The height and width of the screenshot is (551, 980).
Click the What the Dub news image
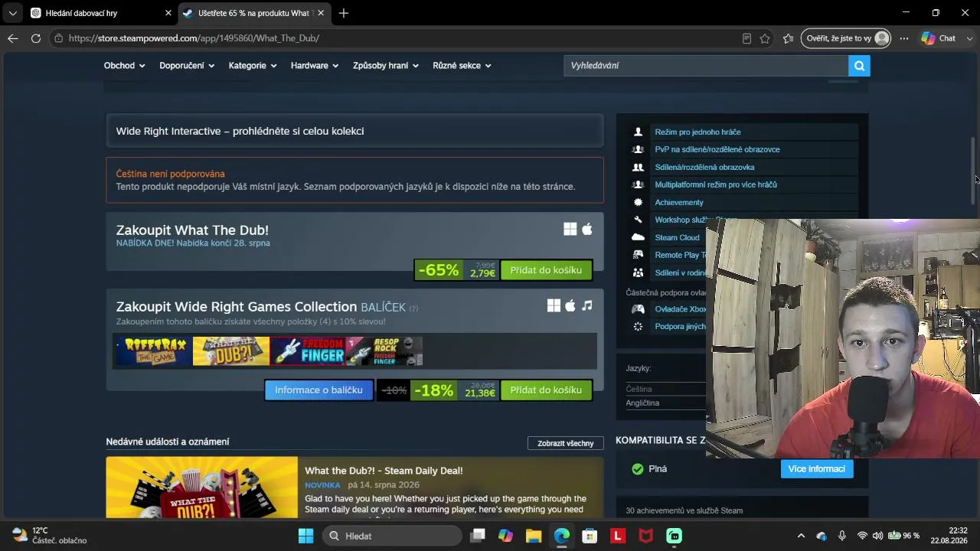click(x=202, y=487)
